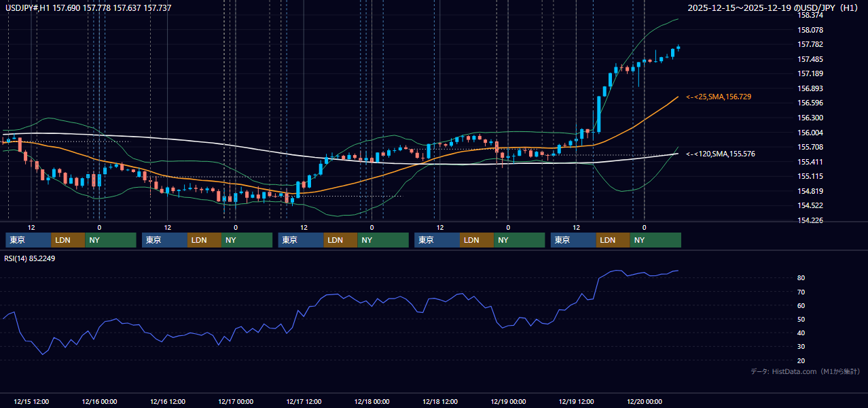The height and width of the screenshot is (408, 868).
Task: Select the 12/16 00:00 date label
Action: pyautogui.click(x=99, y=401)
